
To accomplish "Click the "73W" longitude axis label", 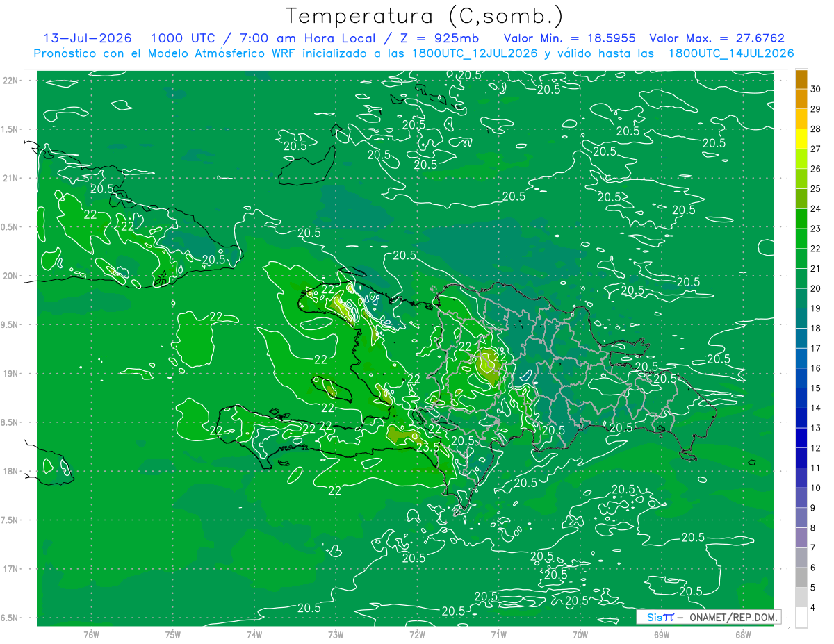I will [336, 634].
